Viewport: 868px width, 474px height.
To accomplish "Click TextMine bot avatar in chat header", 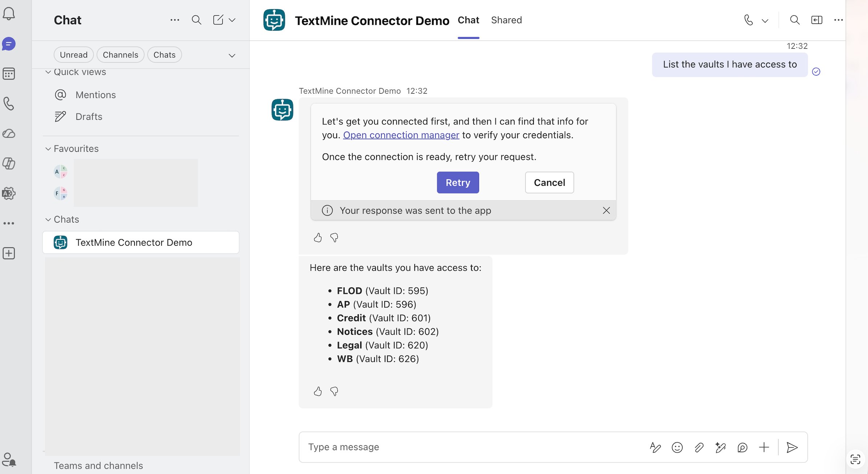I will pos(274,20).
